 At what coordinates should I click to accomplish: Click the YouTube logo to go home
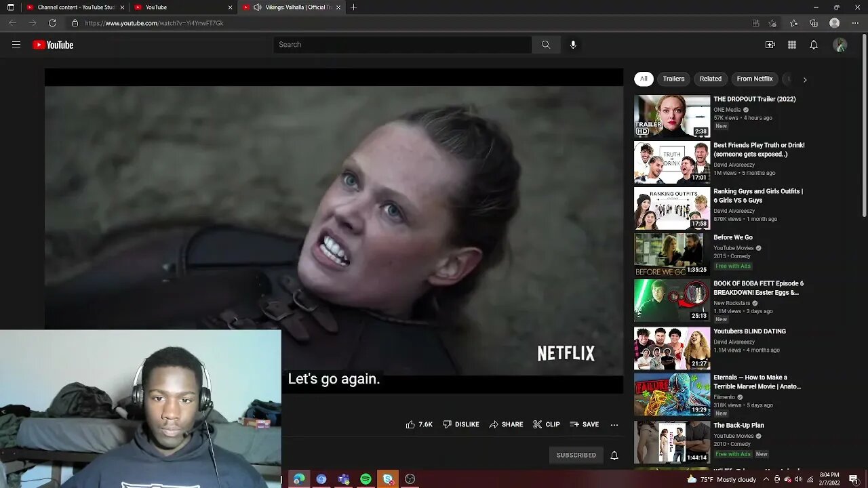tap(53, 45)
